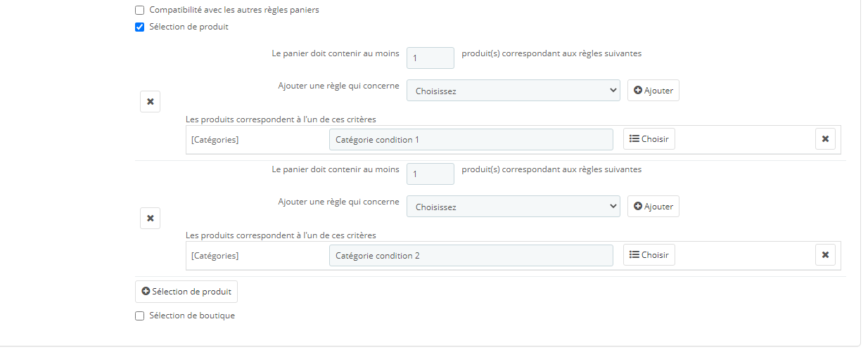The height and width of the screenshot is (357, 868).
Task: Focus the Catégorie condition 1 text field
Action: (471, 139)
